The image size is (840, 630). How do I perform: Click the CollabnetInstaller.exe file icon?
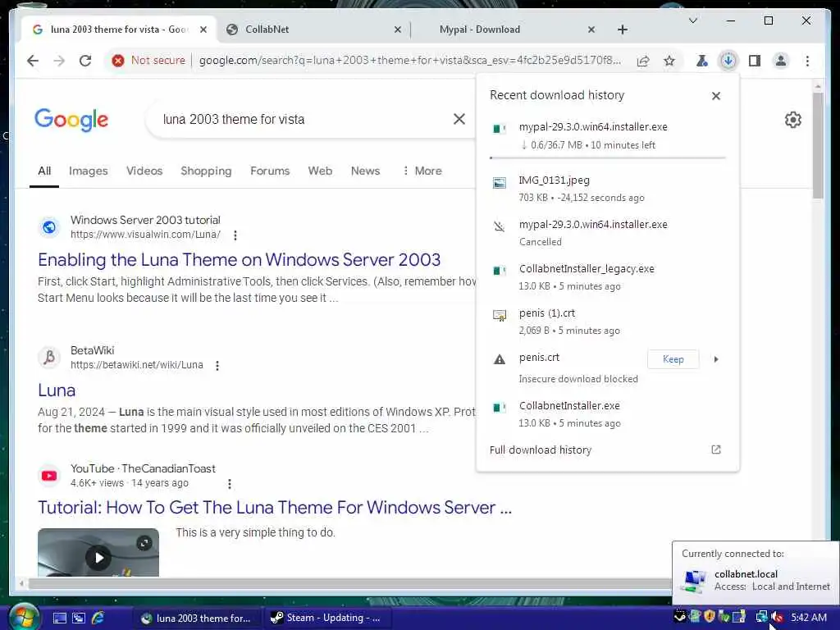(500, 408)
